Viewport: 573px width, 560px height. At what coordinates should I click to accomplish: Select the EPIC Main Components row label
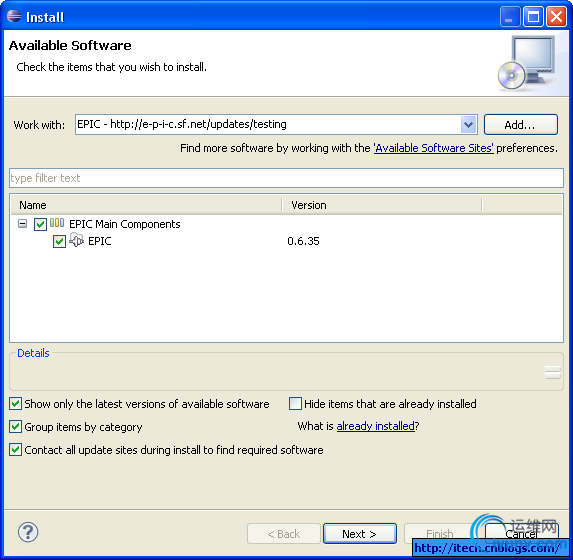click(x=125, y=224)
